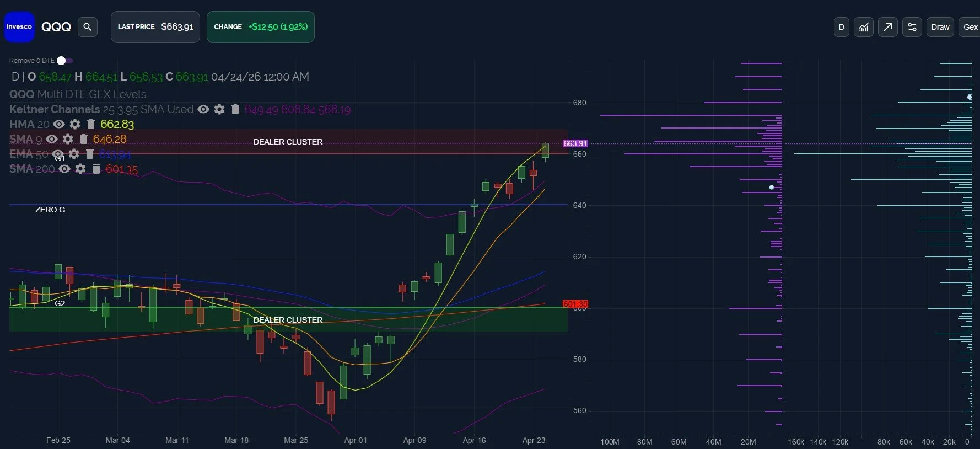This screenshot has height=449, width=980.
Task: Click the 663.91 price tag on axis
Action: (x=575, y=143)
